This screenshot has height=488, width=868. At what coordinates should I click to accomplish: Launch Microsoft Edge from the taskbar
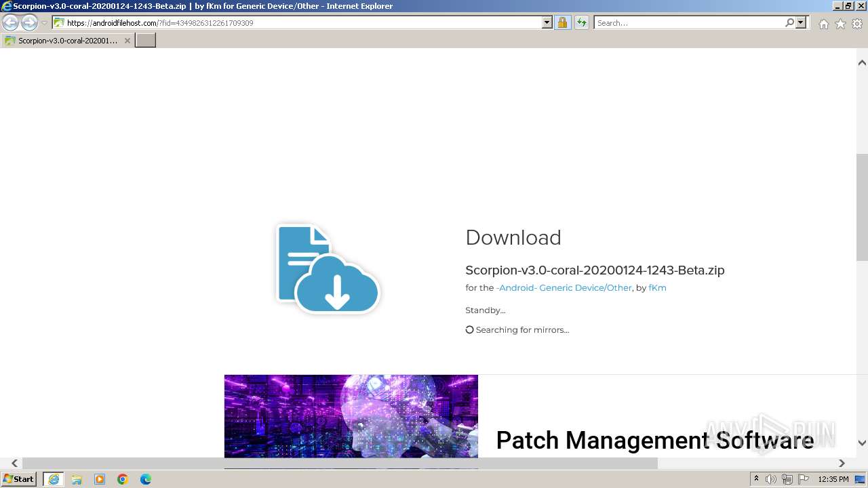tap(146, 479)
